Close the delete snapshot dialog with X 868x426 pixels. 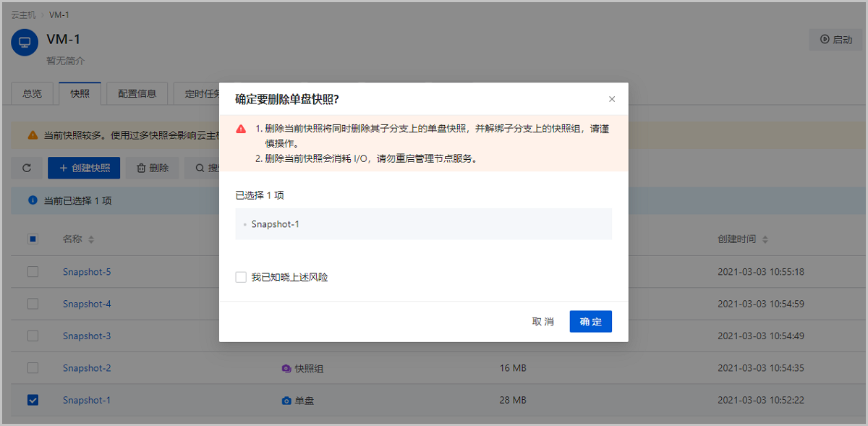click(612, 99)
